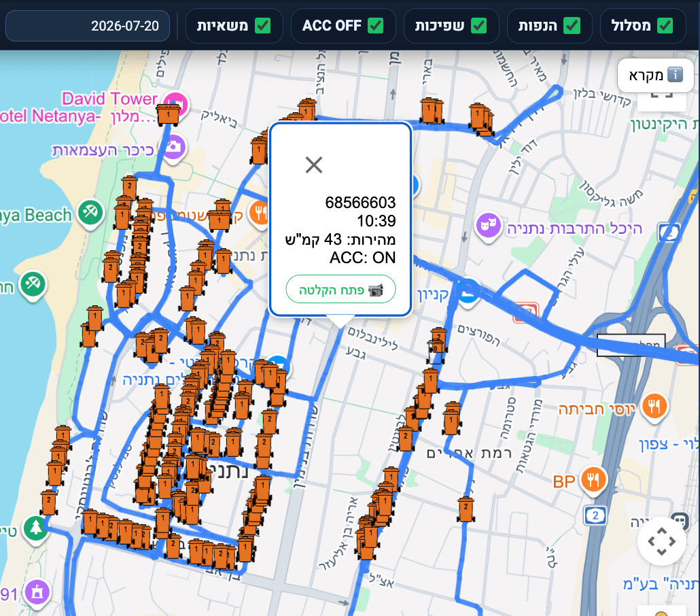Click the route 2 shield near BP
Viewport: 700px width, 616px height.
click(x=595, y=516)
